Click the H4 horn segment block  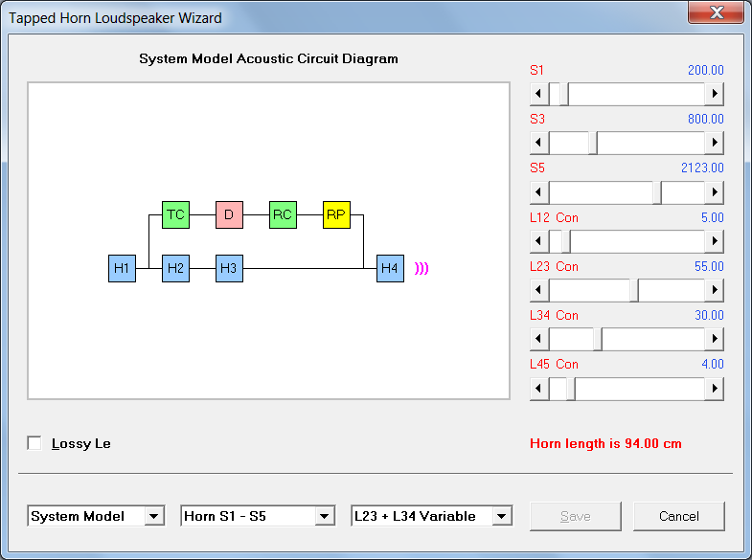[x=391, y=268]
